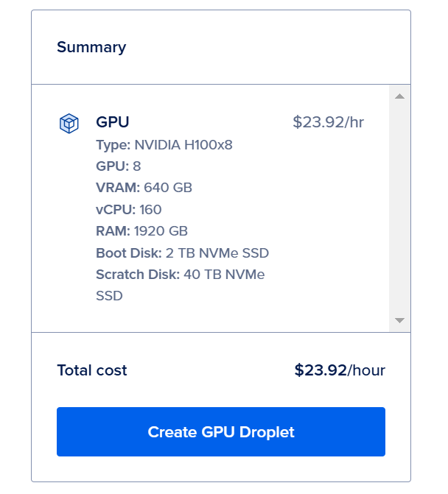
Task: Select the GPU section title
Action: 113,122
